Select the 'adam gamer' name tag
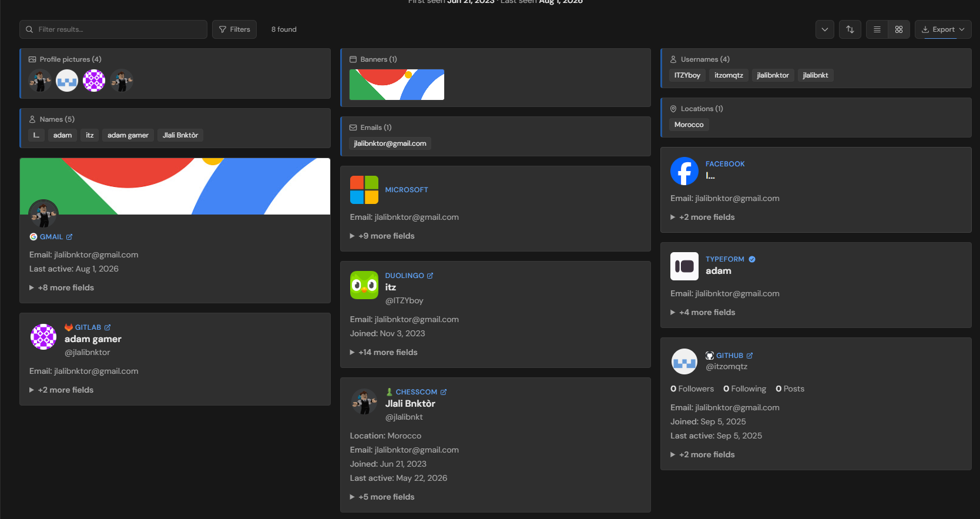The width and height of the screenshot is (980, 519). tap(128, 135)
